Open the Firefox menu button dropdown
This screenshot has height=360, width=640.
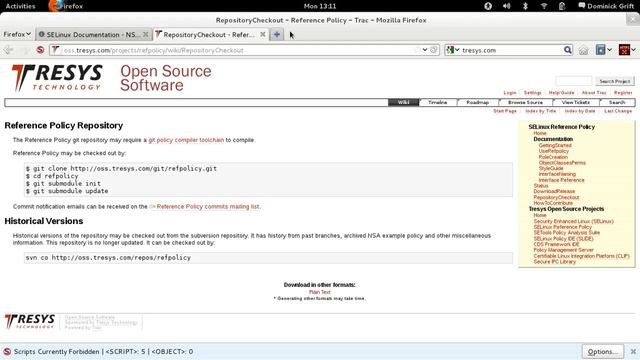point(17,34)
